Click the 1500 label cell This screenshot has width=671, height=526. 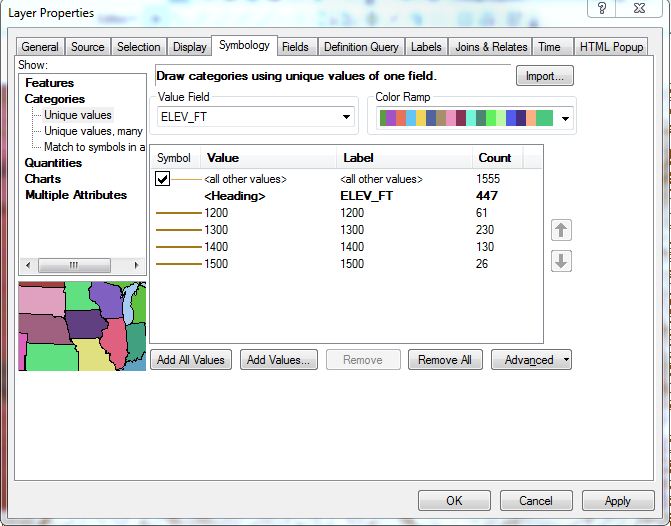tap(352, 264)
